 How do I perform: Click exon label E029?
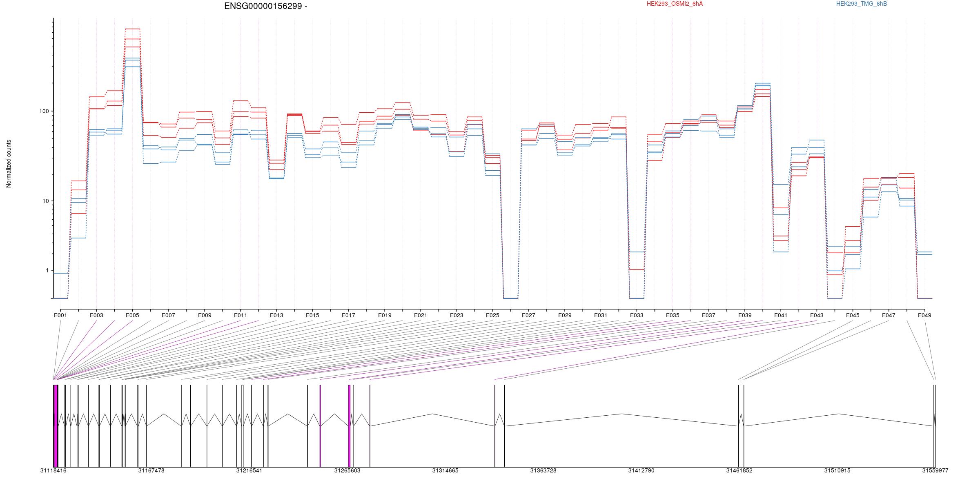pos(565,315)
